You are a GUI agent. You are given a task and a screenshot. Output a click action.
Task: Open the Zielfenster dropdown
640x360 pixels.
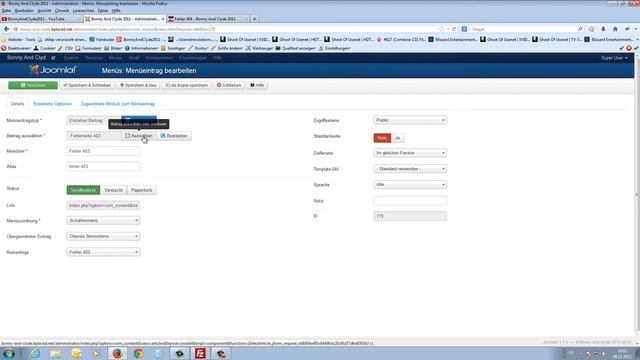410,153
